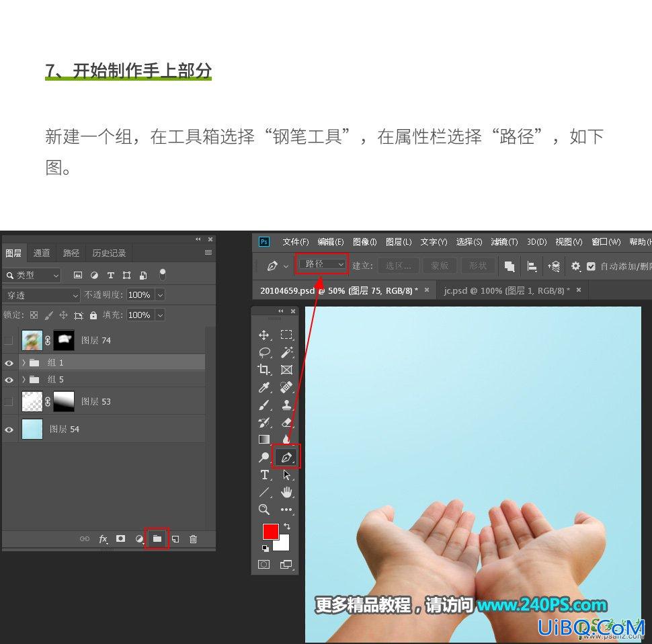Click the Change Screen Mode icon

click(x=286, y=564)
